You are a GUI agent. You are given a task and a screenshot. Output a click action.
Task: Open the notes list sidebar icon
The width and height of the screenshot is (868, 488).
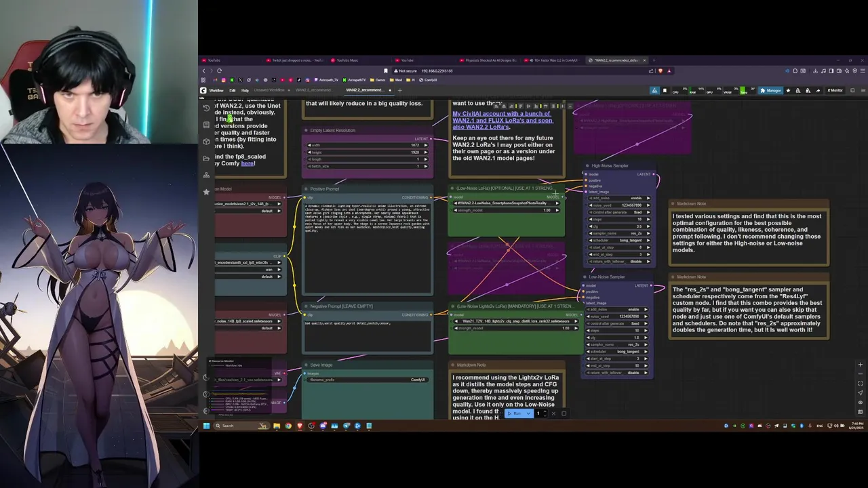click(x=206, y=125)
